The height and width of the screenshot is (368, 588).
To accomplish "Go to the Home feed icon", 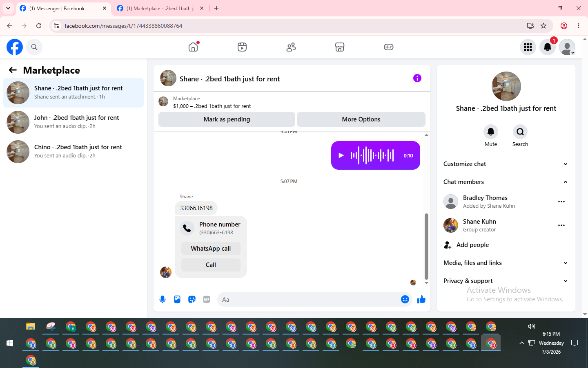I will coord(193,47).
